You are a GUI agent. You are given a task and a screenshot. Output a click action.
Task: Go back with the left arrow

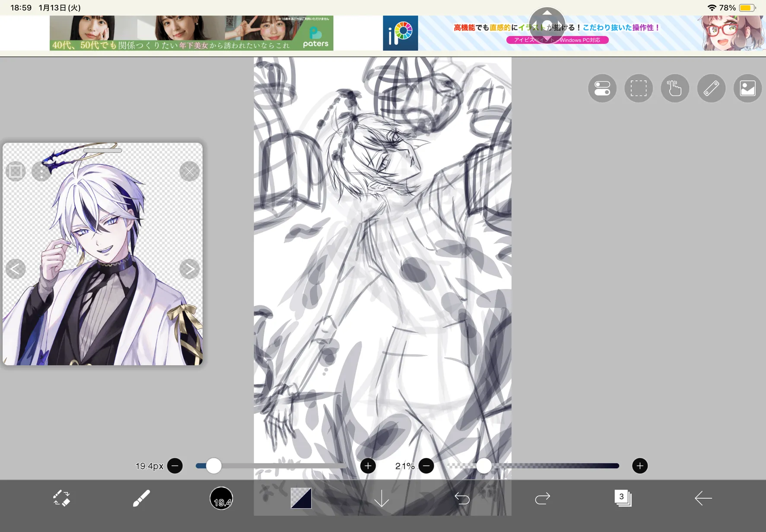point(703,498)
